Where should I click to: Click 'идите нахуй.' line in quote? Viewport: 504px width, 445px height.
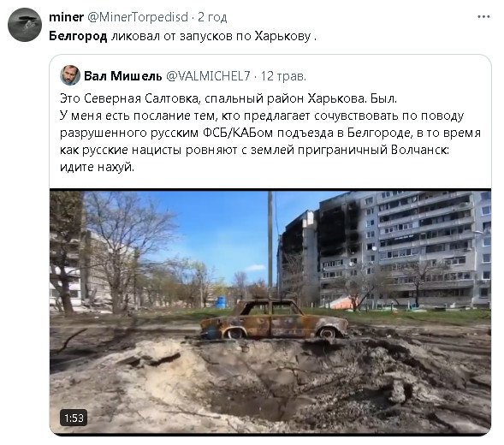(x=97, y=167)
